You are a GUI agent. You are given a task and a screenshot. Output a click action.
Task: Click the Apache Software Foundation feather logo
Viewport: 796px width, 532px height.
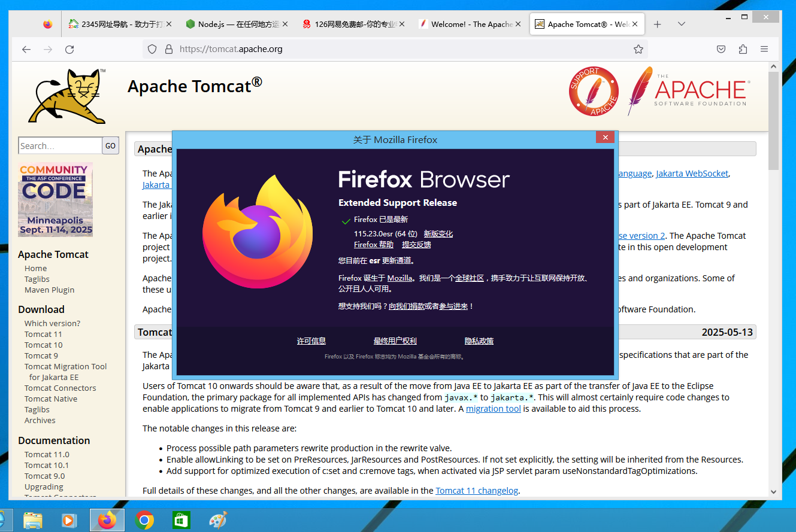(688, 91)
